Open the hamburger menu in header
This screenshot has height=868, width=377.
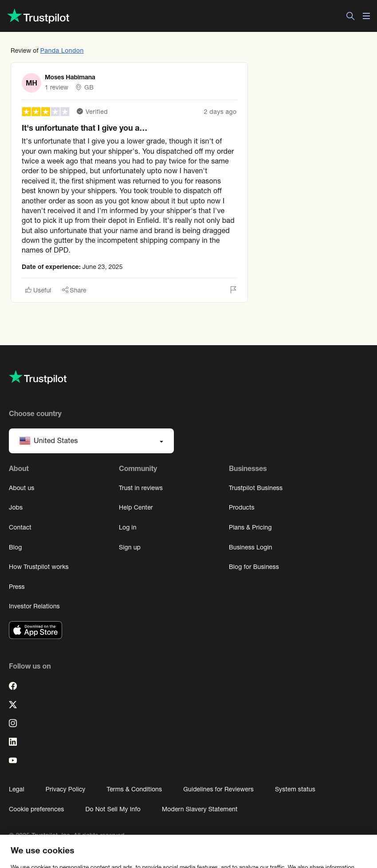pos(366,16)
